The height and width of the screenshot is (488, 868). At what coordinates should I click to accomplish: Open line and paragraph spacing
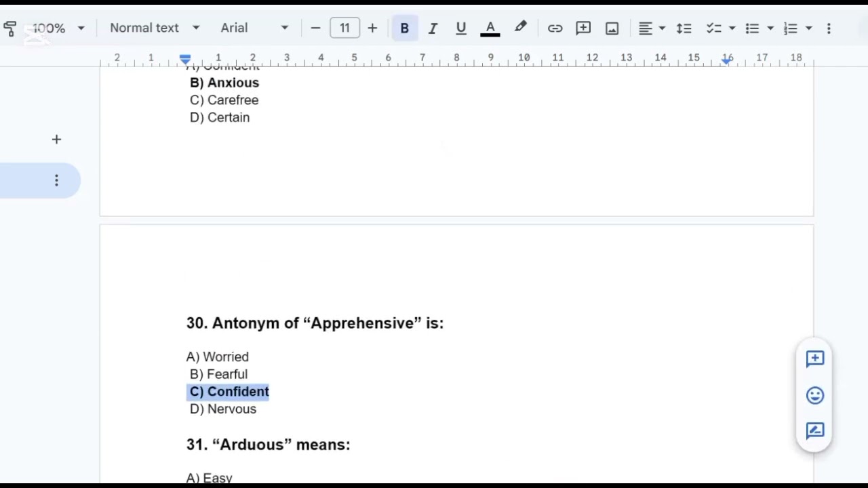point(684,28)
